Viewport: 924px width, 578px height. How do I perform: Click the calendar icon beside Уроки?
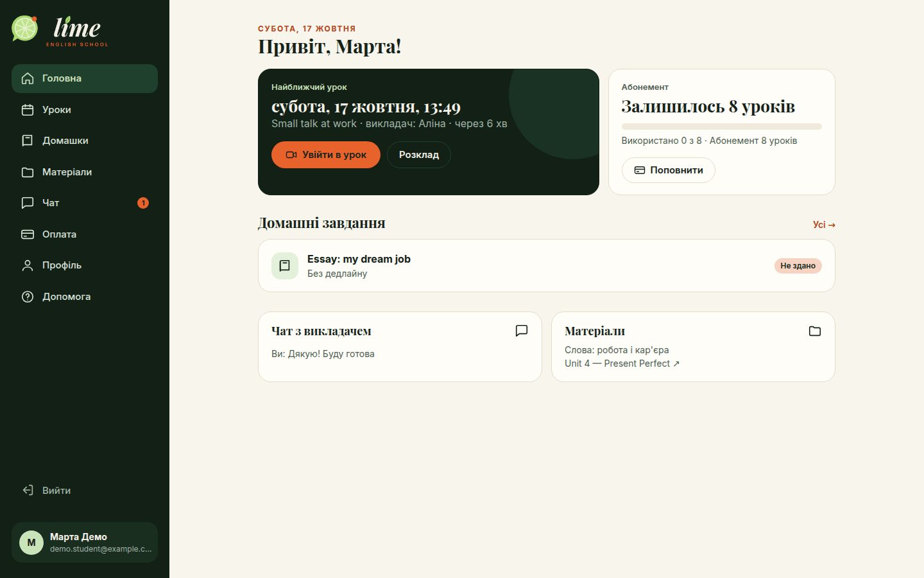28,110
